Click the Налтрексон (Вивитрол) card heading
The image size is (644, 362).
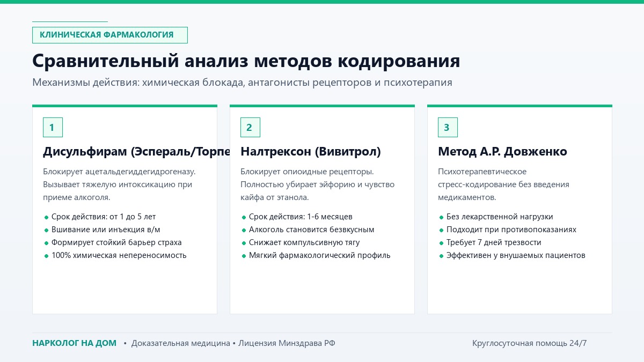pos(311,152)
